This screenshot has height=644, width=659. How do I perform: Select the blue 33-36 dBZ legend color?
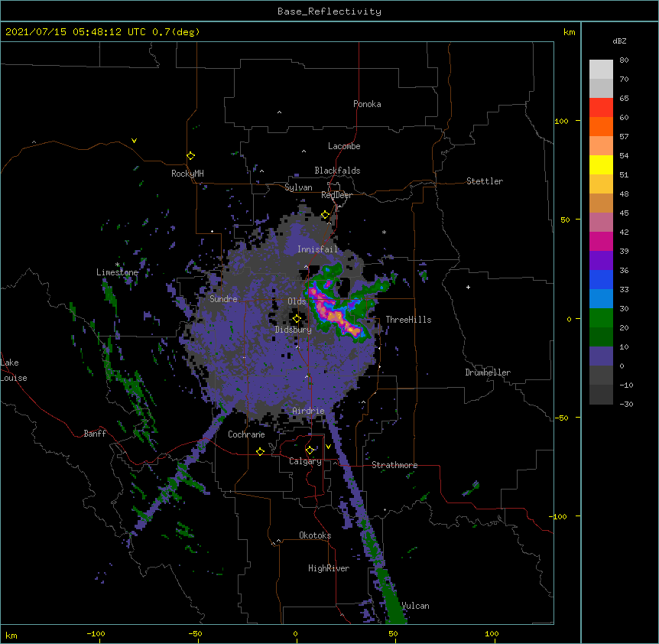pyautogui.click(x=601, y=279)
